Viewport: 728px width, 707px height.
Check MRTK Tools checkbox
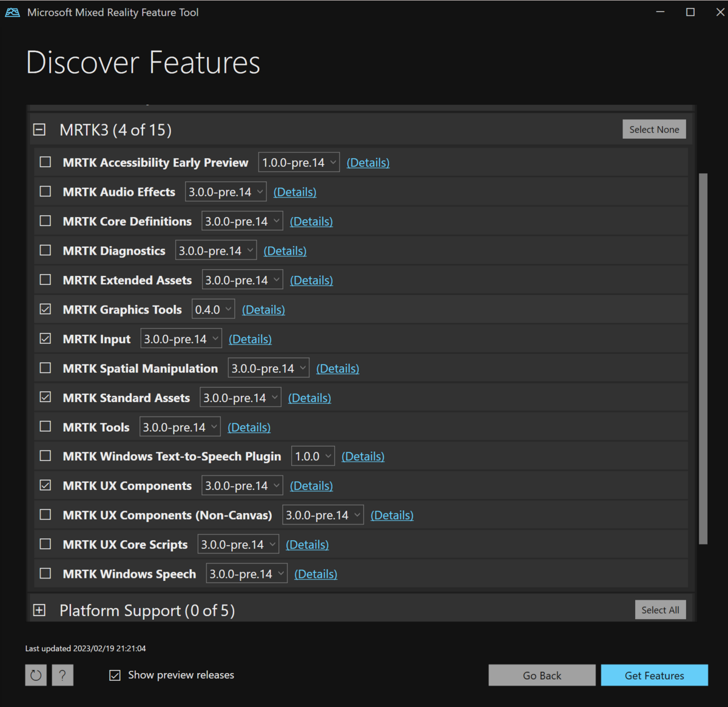45,427
